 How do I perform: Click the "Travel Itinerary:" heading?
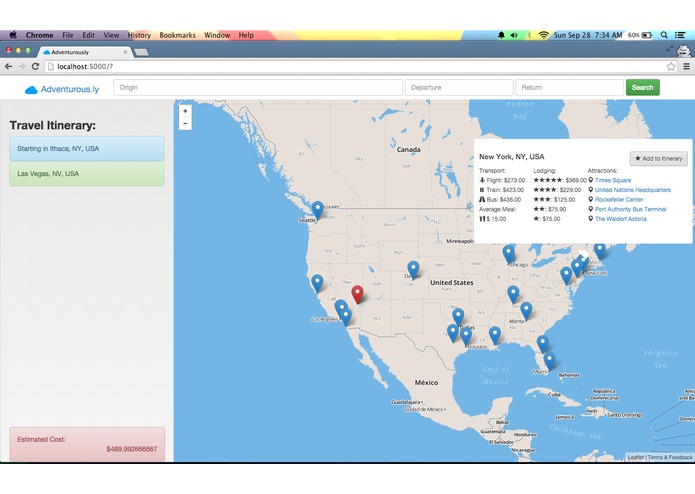tap(53, 125)
